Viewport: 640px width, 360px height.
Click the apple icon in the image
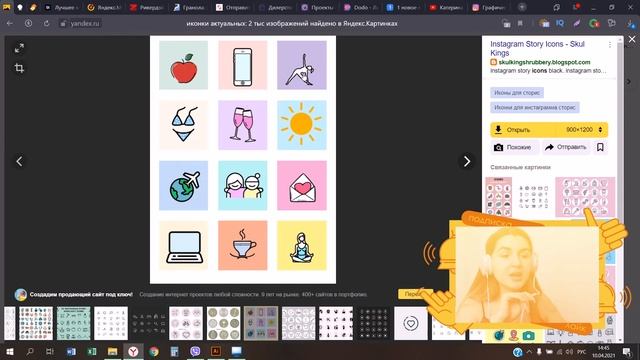click(184, 65)
